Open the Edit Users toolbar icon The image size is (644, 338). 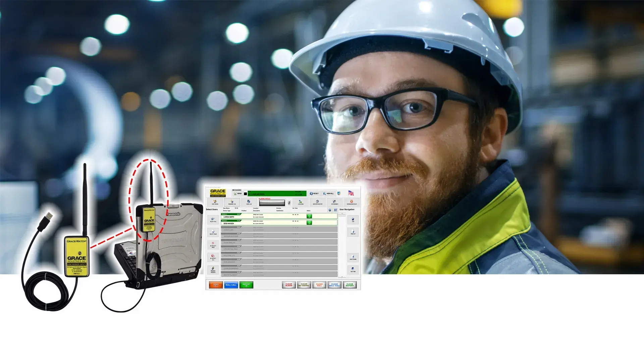[215, 202]
